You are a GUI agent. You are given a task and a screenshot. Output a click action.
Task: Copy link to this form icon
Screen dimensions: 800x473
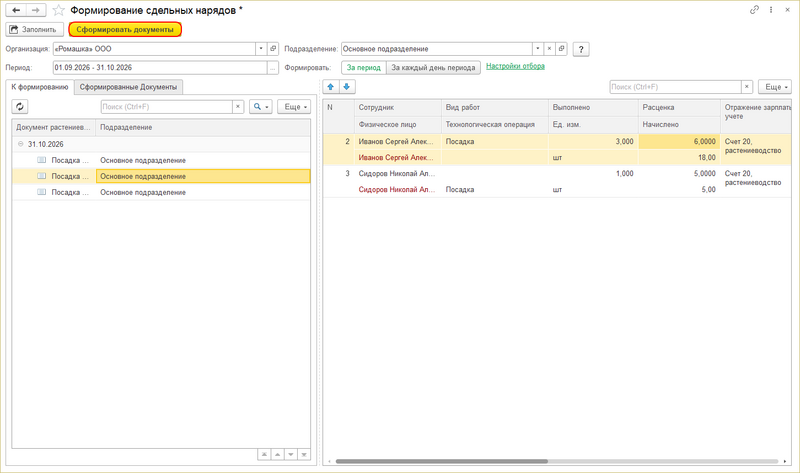[754, 10]
